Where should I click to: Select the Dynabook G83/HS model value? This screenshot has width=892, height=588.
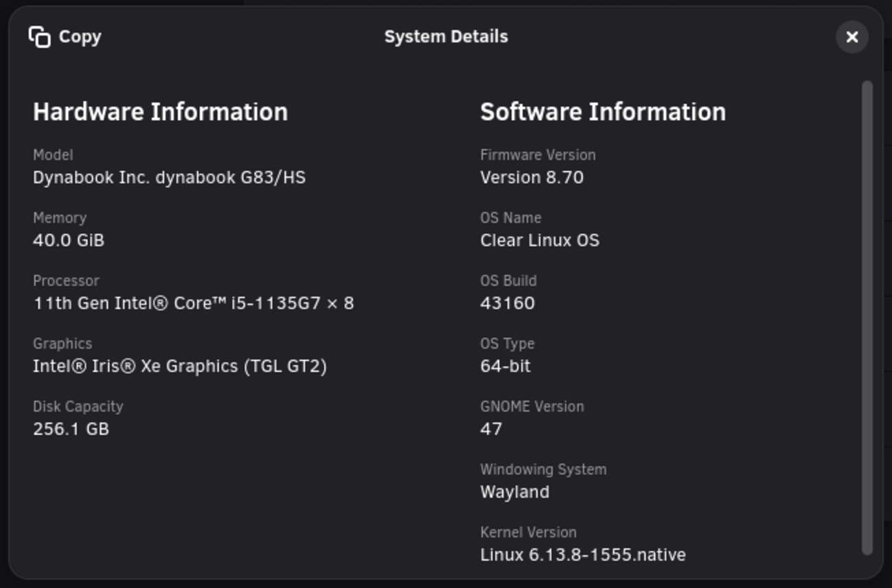[x=169, y=178]
